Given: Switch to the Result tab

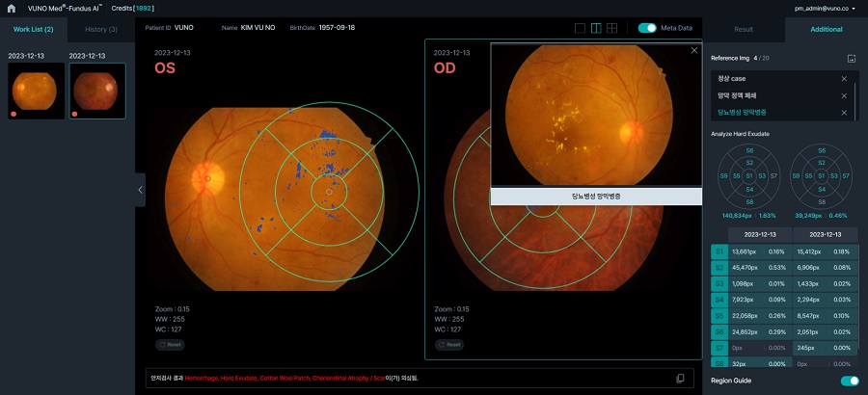Looking at the screenshot, I should pyautogui.click(x=744, y=29).
